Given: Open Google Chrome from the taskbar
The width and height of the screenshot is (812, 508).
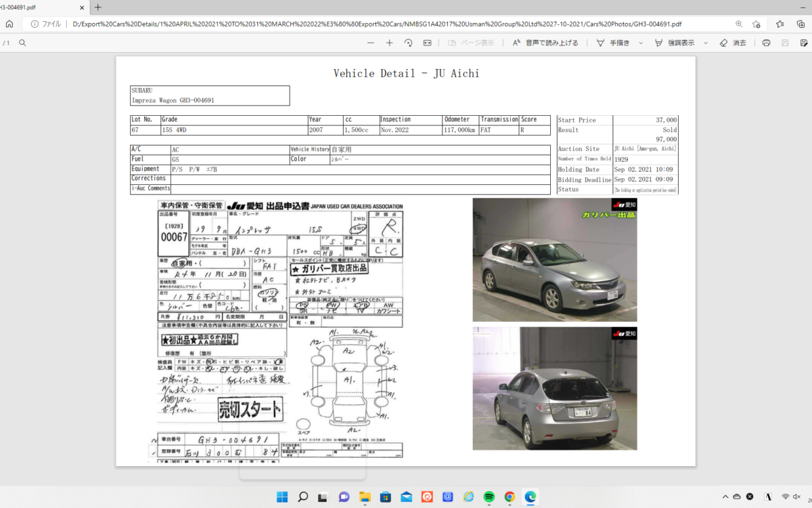Looking at the screenshot, I should (x=510, y=496).
